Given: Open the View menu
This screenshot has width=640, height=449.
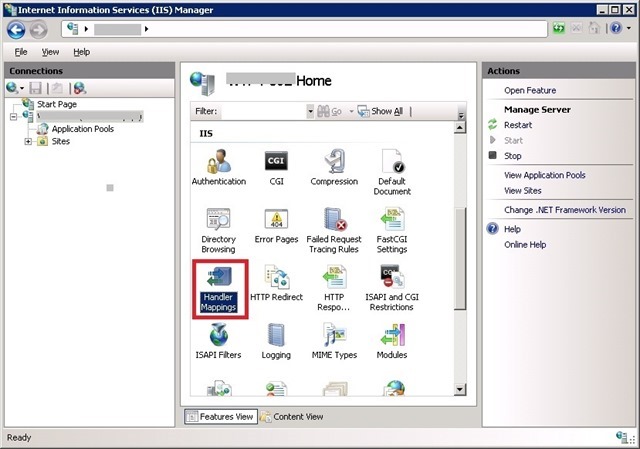Looking at the screenshot, I should click(x=50, y=52).
